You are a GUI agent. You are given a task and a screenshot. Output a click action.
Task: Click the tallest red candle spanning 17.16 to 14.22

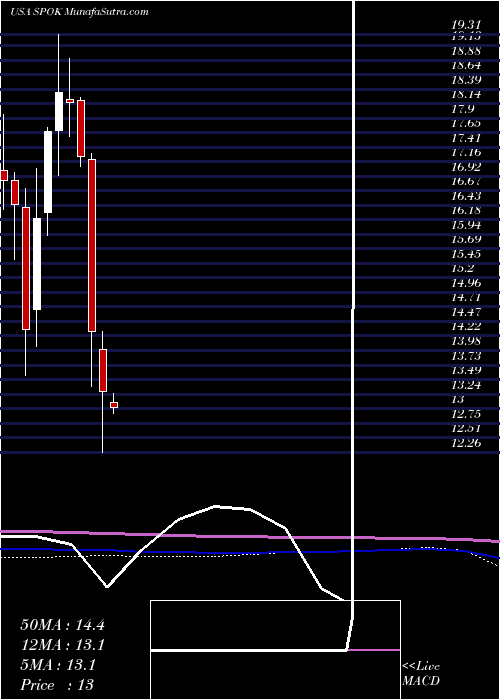[x=92, y=246]
